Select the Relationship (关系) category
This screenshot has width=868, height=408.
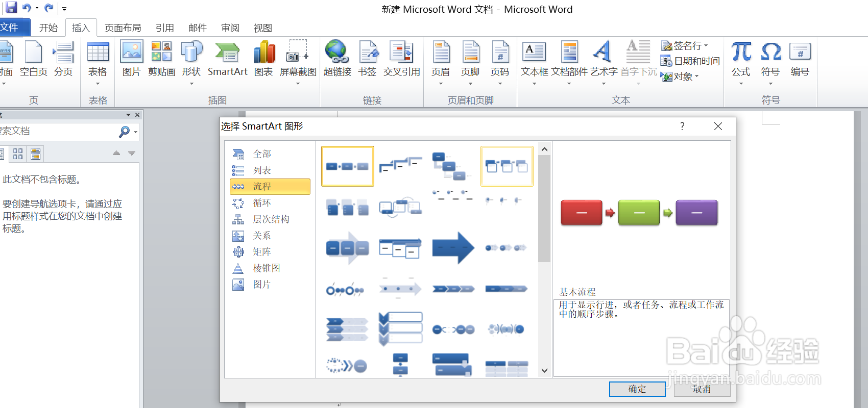click(270, 236)
